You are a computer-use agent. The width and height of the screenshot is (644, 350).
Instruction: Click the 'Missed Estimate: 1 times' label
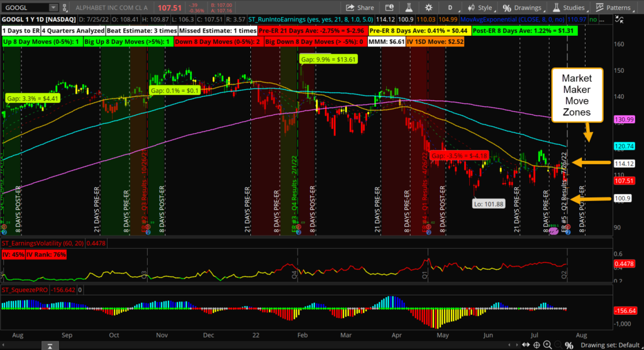click(x=218, y=31)
